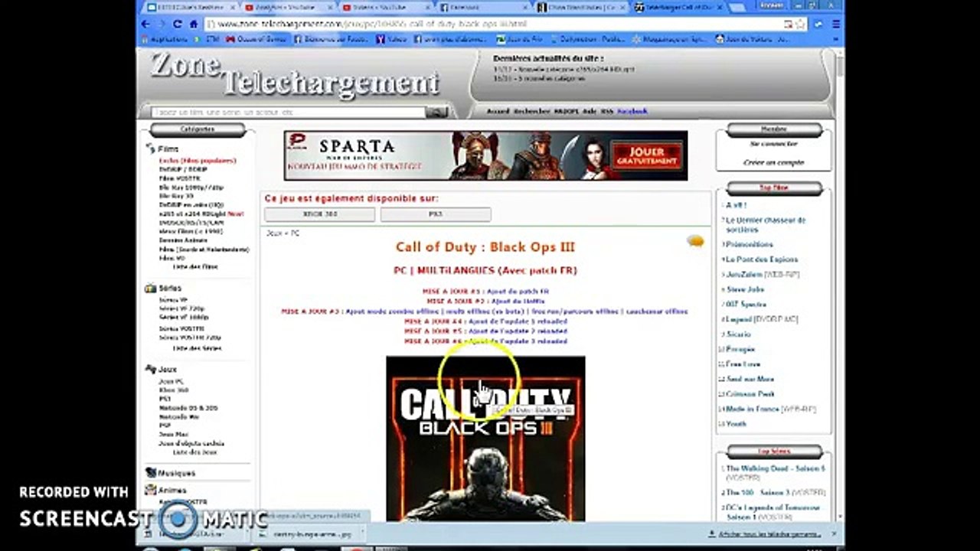Open the Steve Jobs top film link
Image resolution: width=980 pixels, height=551 pixels.
[746, 289]
